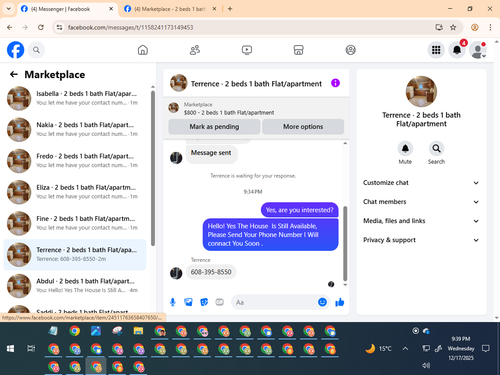Open the emoji picker smiley icon
The height and width of the screenshot is (375, 500).
tap(322, 302)
